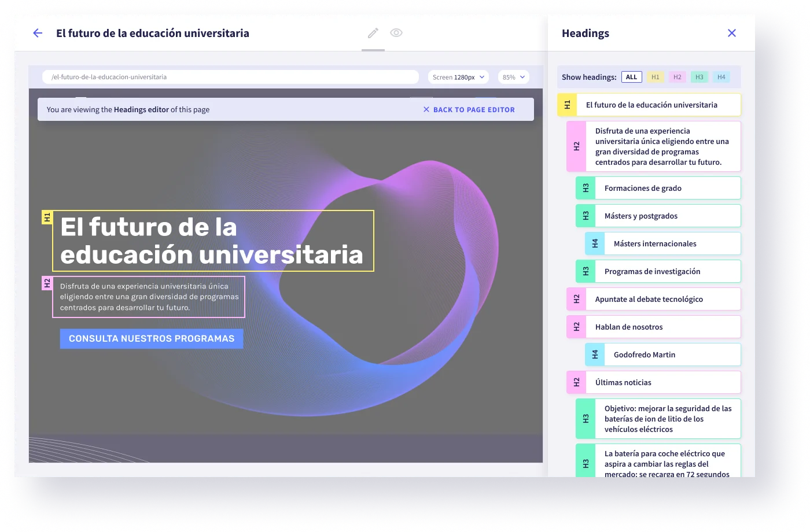Filter headings by H1 tag
This screenshot has height=532, width=810.
click(656, 77)
